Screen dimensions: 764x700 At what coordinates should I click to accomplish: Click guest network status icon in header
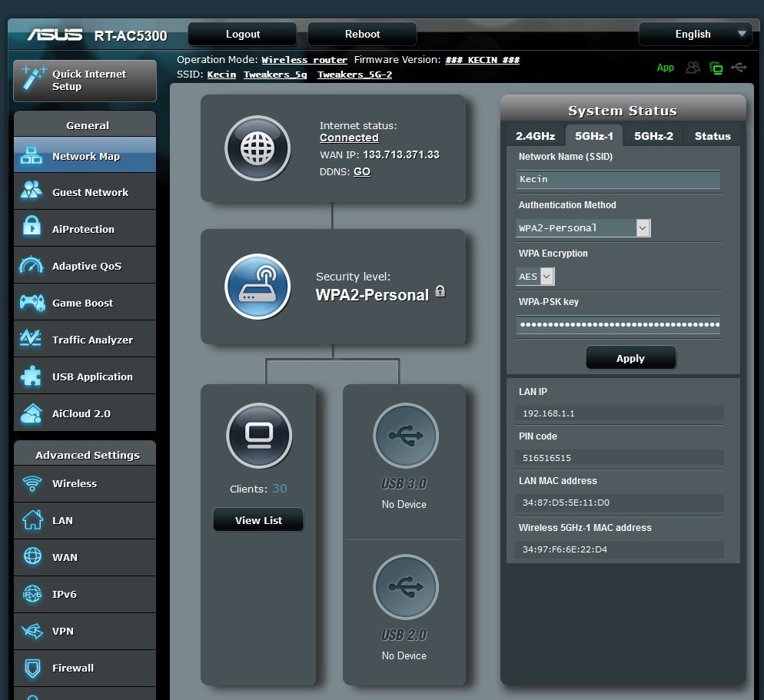click(693, 68)
